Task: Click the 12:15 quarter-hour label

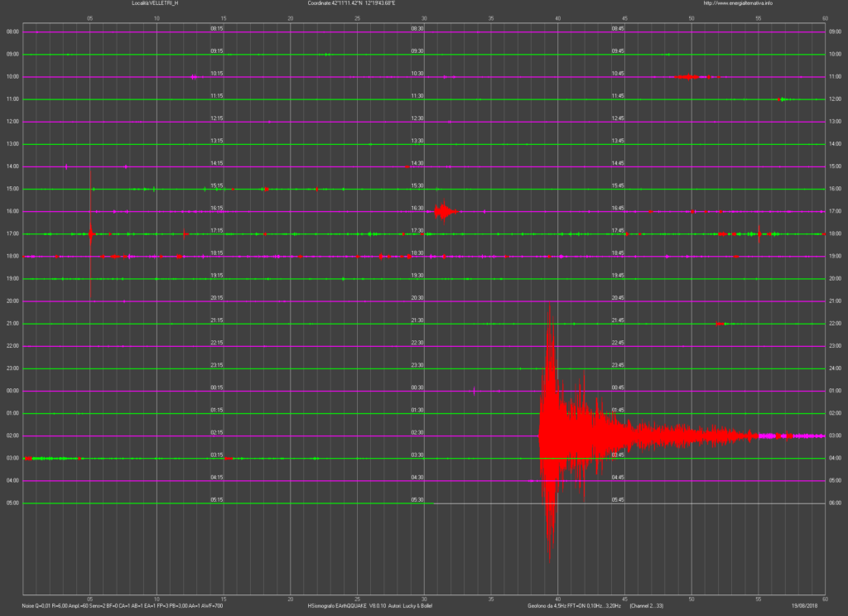Action: click(217, 118)
